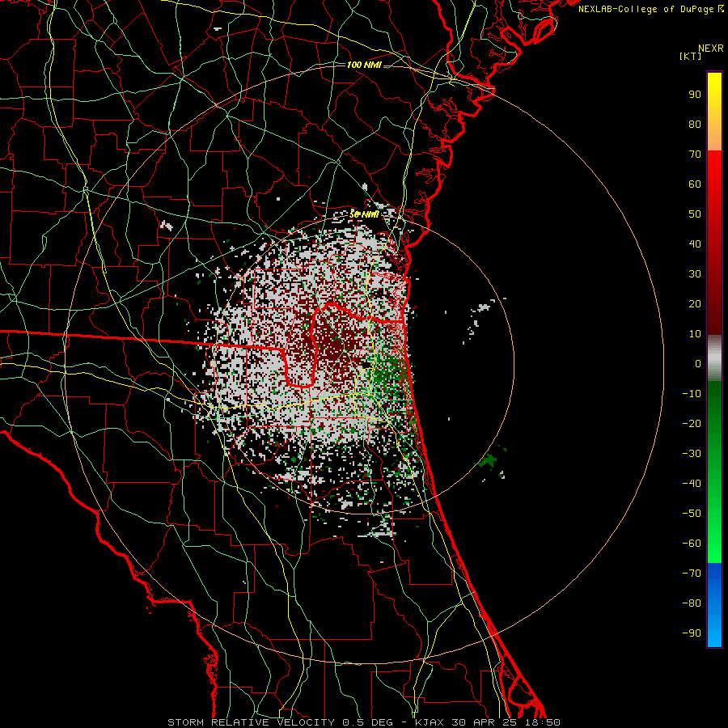The width and height of the screenshot is (728, 728).
Task: Click the 60 knot scale label
Action: coord(695,184)
